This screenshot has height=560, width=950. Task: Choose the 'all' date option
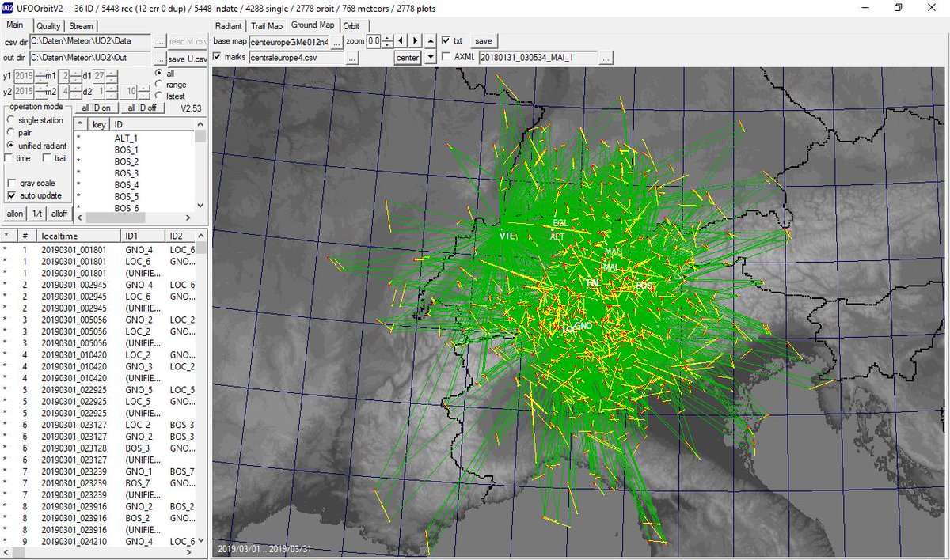pyautogui.click(x=159, y=73)
